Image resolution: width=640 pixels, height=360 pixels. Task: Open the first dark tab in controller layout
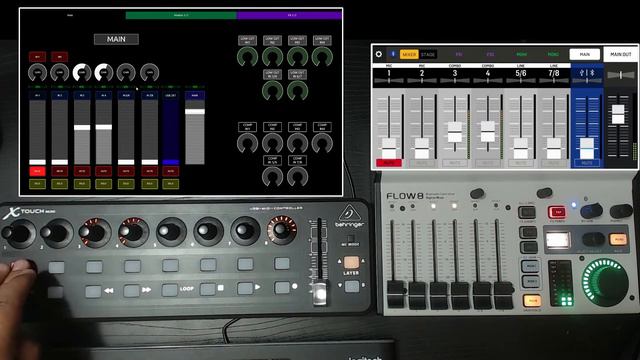coord(70,15)
